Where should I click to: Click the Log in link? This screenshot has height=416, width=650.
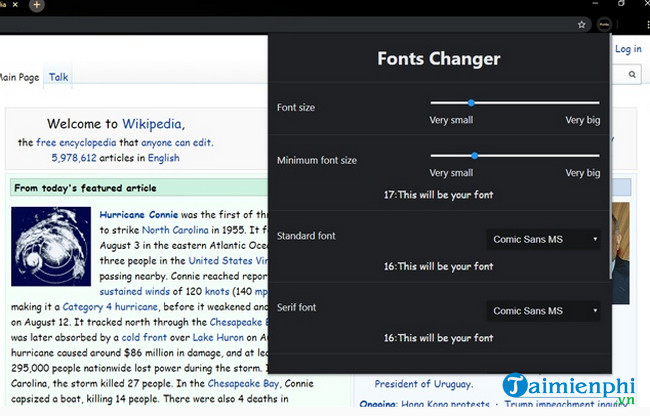point(628,49)
